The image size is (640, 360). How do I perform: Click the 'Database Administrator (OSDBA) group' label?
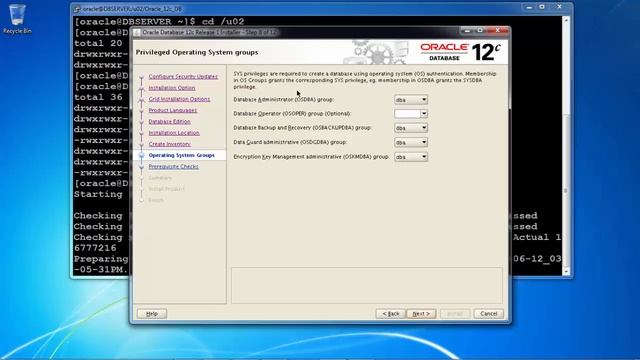tap(283, 100)
